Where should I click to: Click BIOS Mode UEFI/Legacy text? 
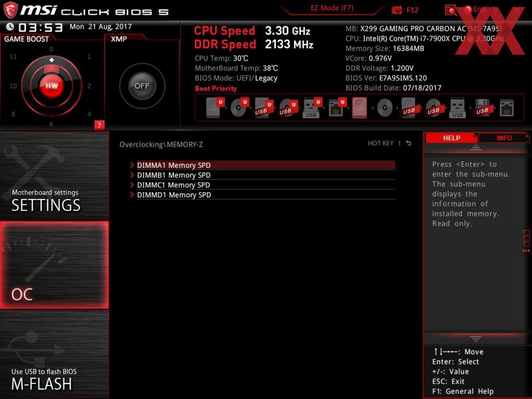[236, 78]
